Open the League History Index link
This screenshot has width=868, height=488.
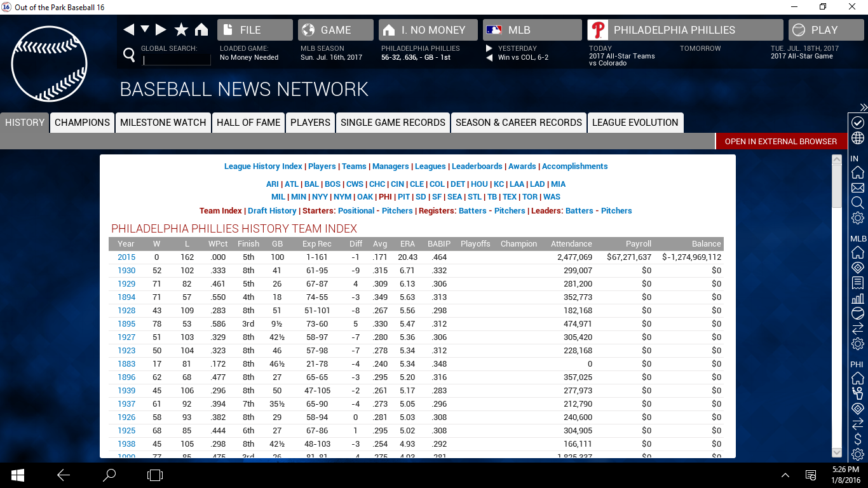tap(263, 166)
